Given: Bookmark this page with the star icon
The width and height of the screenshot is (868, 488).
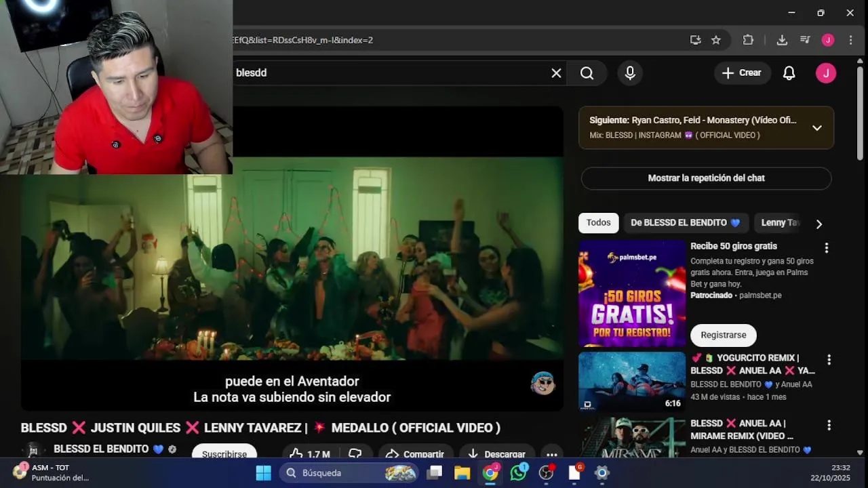Looking at the screenshot, I should click(x=716, y=40).
